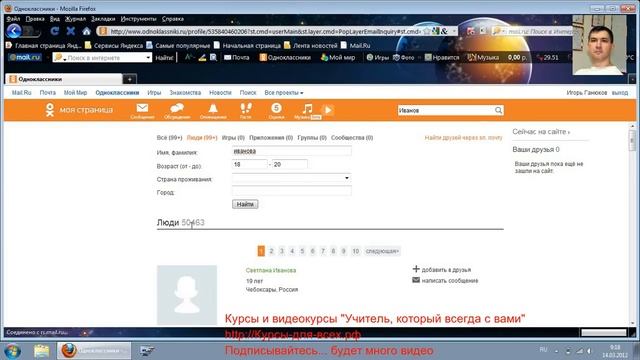The image size is (640, 360).
Task: Go to results page 2
Action: coord(271,251)
